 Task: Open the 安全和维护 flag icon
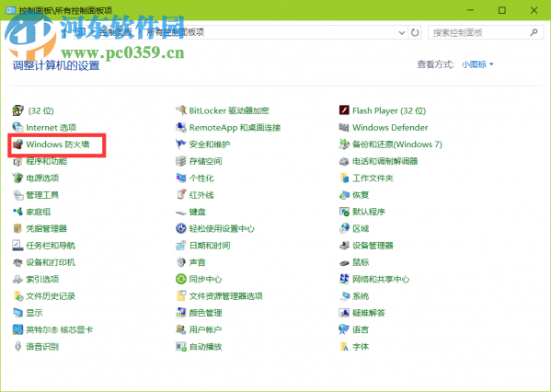point(181,144)
